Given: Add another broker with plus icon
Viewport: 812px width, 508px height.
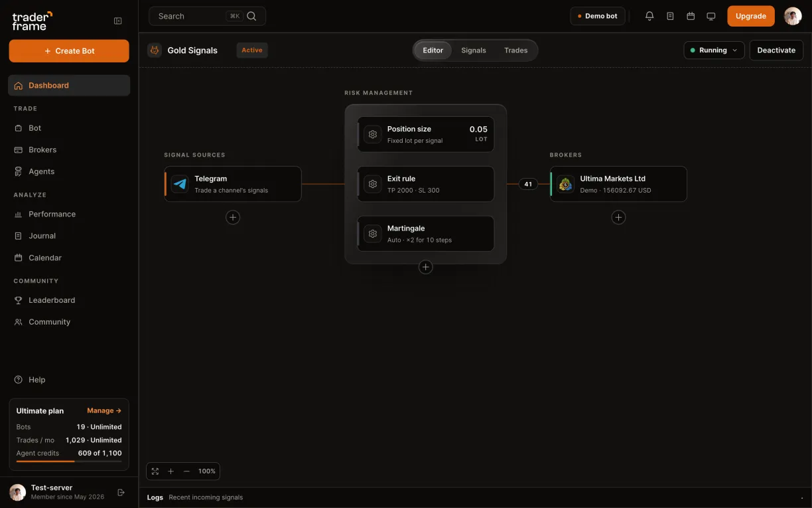Looking at the screenshot, I should pyautogui.click(x=618, y=217).
